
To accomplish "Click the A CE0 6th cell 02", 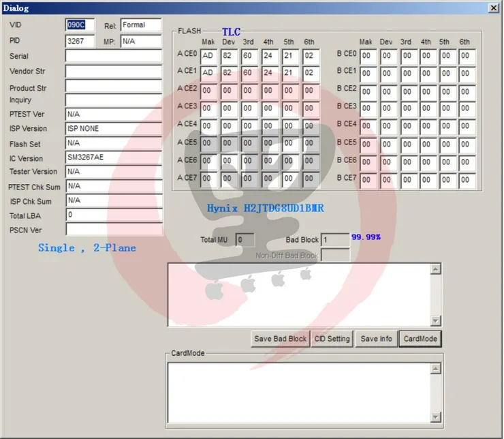I will click(x=311, y=56).
